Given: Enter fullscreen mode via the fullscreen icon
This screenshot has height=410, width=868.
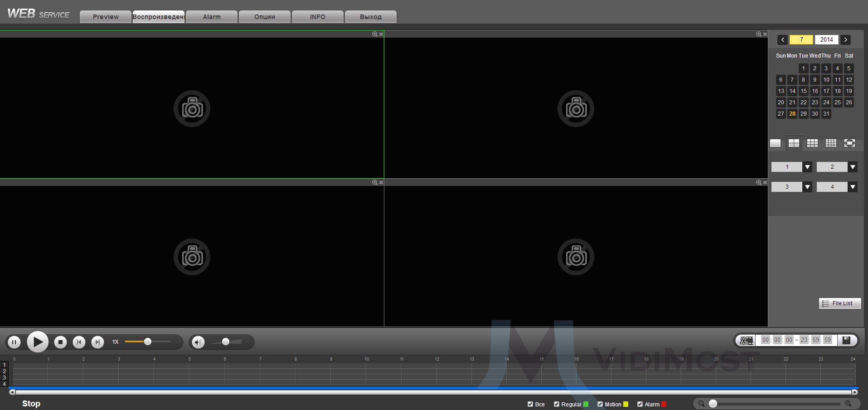Looking at the screenshot, I should 849,143.
